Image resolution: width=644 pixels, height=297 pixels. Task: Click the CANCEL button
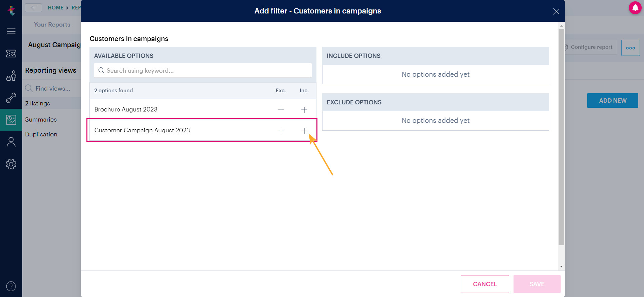coord(485,284)
